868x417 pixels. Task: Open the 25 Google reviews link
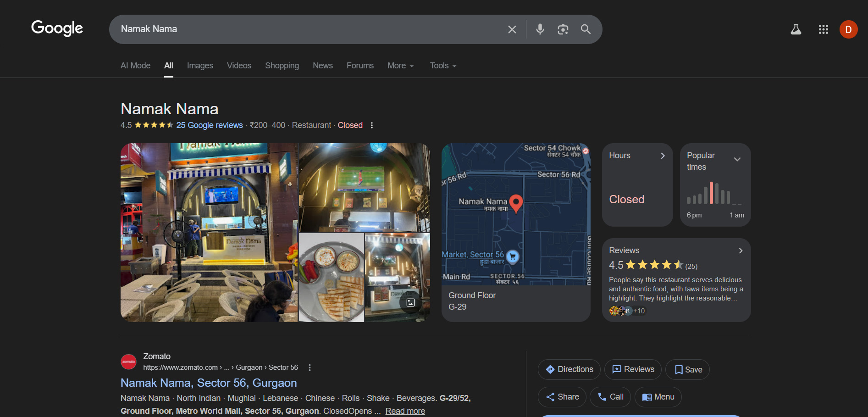point(210,125)
